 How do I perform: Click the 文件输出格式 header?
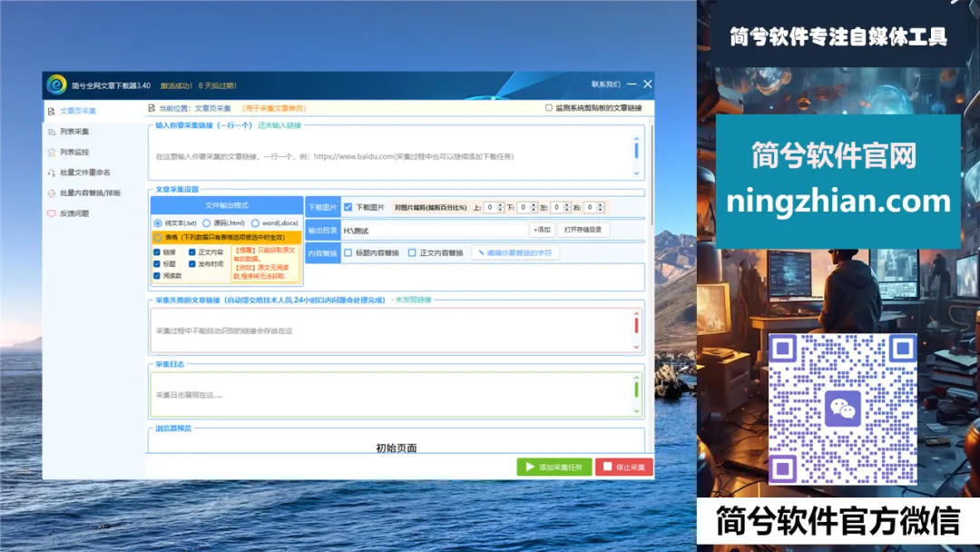227,205
